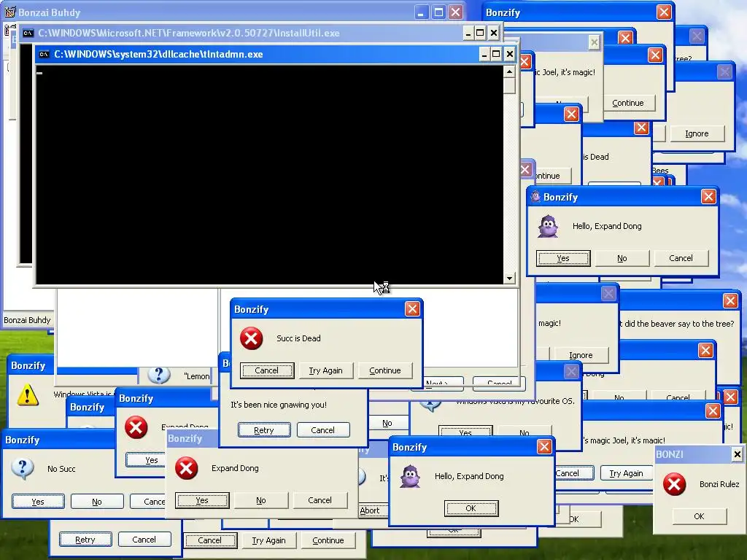The image size is (747, 560).
Task: Click the question bubble icon next to "Lemon"
Action: (159, 376)
